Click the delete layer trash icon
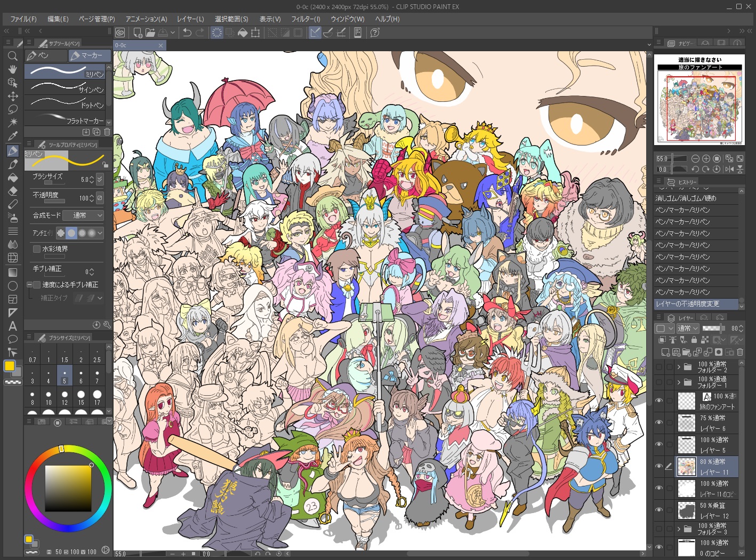This screenshot has width=756, height=560. point(740,352)
